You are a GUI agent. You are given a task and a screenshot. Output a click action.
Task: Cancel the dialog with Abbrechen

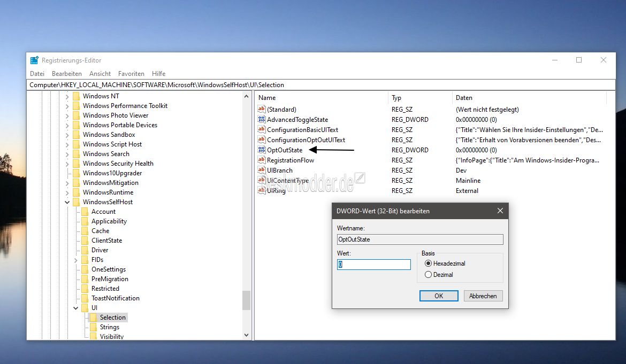tap(483, 296)
